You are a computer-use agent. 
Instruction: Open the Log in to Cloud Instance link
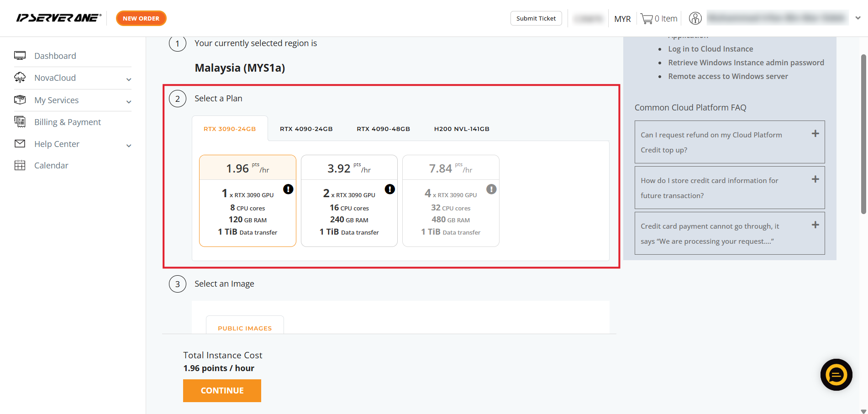click(710, 49)
